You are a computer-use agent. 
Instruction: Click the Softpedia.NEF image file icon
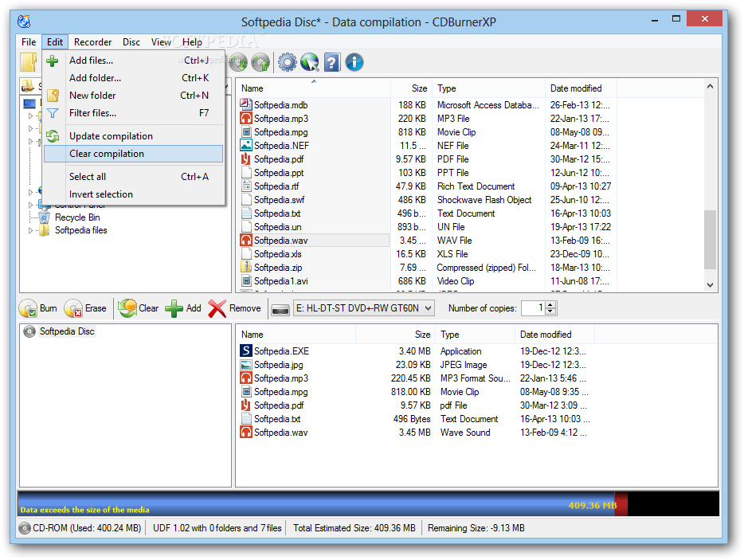246,145
